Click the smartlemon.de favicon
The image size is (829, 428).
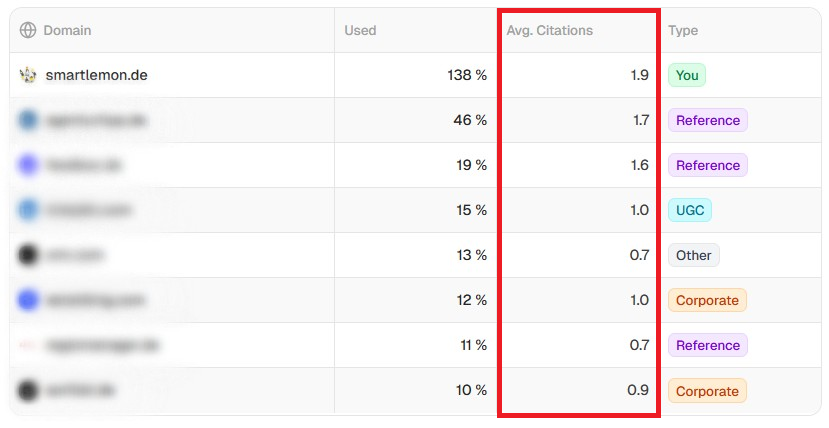coord(28,75)
